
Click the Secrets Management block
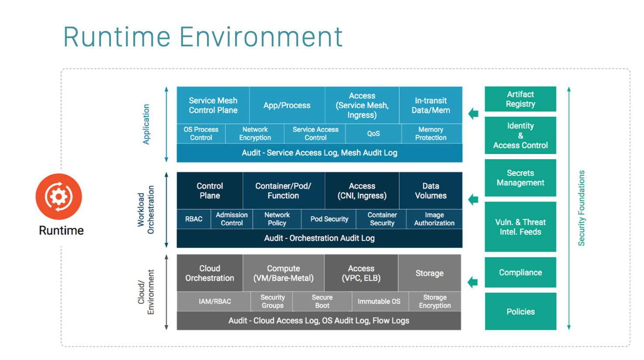coord(520,178)
